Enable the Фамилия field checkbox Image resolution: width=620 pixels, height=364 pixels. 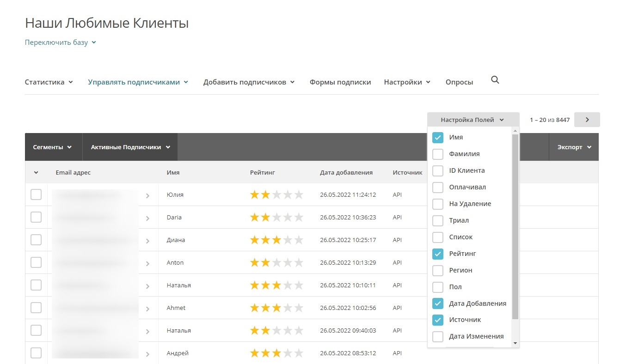pos(437,154)
